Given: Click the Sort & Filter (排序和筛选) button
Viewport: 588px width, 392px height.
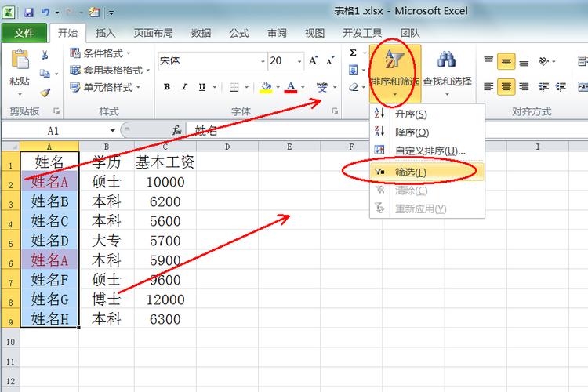Looking at the screenshot, I should point(395,74).
